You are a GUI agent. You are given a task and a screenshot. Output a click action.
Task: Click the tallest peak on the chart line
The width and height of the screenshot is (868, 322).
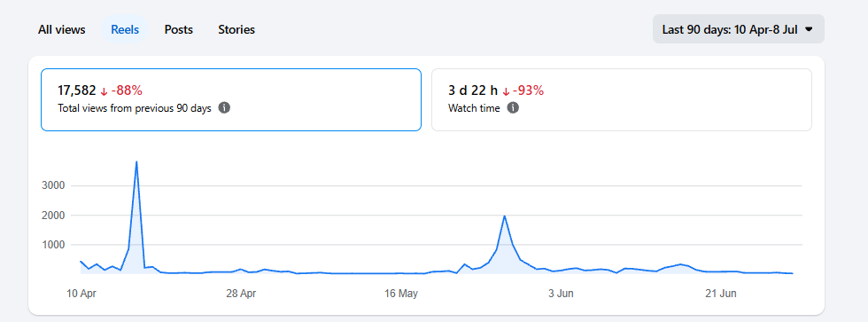(x=136, y=161)
